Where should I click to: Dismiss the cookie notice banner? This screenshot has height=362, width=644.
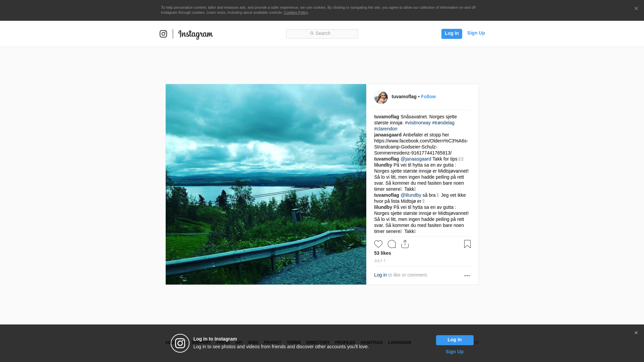636,9
